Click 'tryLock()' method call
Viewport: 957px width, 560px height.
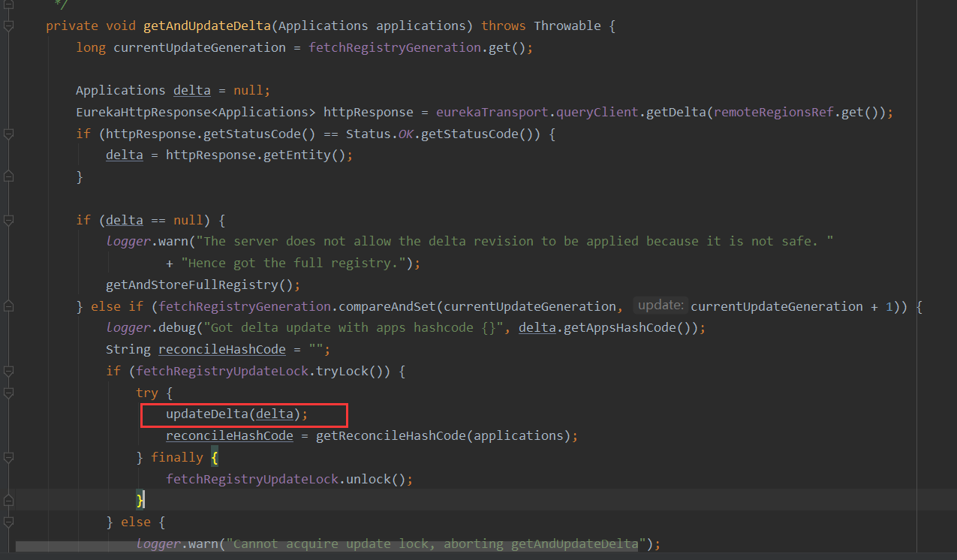(350, 371)
